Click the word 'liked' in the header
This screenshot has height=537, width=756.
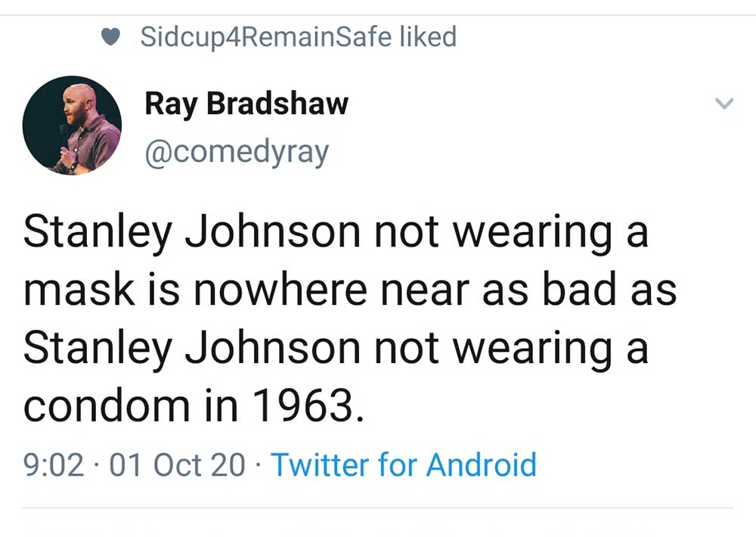(428, 36)
